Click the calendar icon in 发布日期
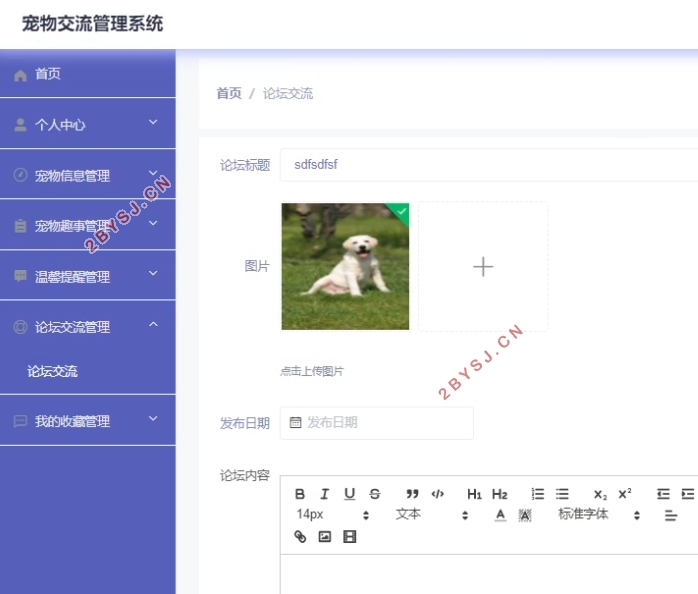Screen dimensions: 698x594 (295, 422)
